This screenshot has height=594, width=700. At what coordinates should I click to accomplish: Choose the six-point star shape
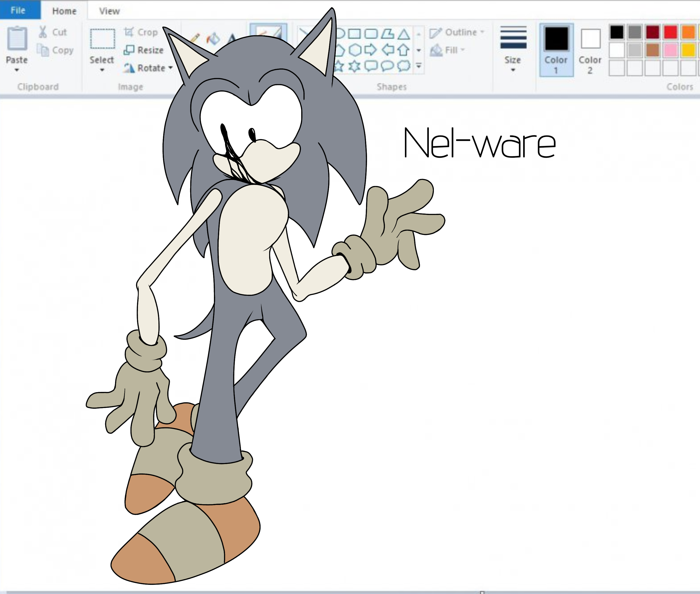pos(354,66)
